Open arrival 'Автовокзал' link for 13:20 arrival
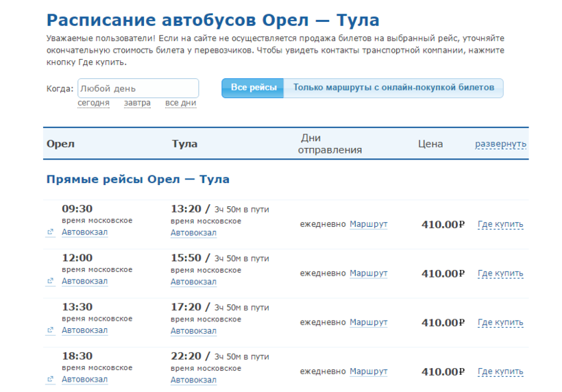 (x=193, y=233)
